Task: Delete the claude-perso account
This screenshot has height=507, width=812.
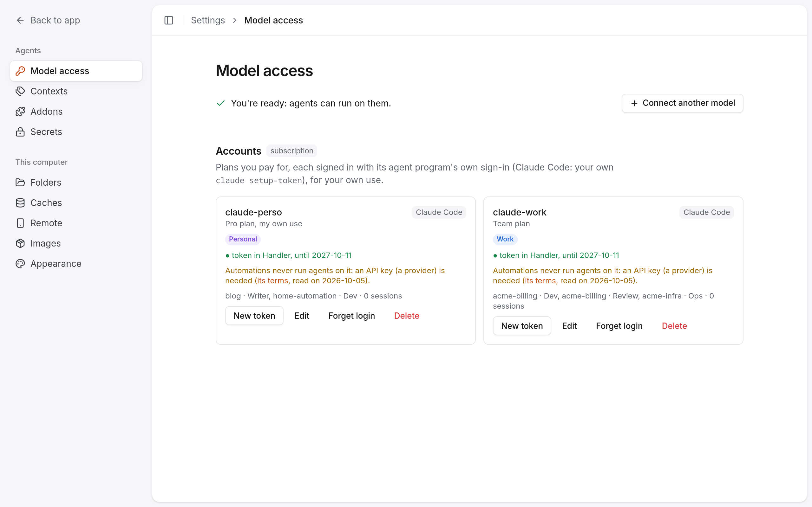Action: [407, 316]
